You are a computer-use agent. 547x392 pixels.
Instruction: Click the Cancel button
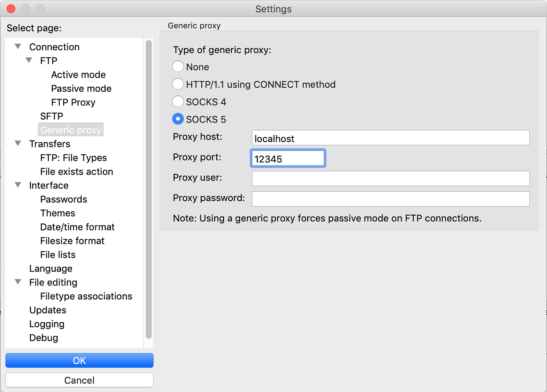[79, 380]
